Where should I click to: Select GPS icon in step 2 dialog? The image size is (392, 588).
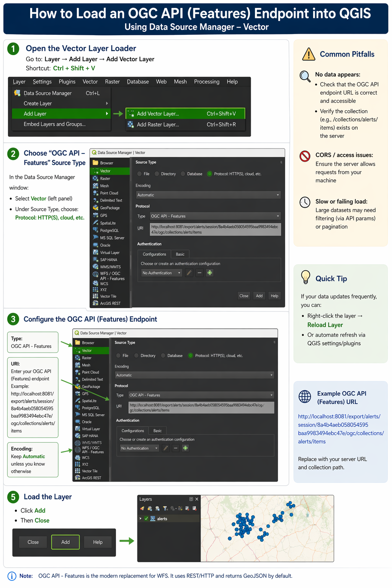coord(96,216)
